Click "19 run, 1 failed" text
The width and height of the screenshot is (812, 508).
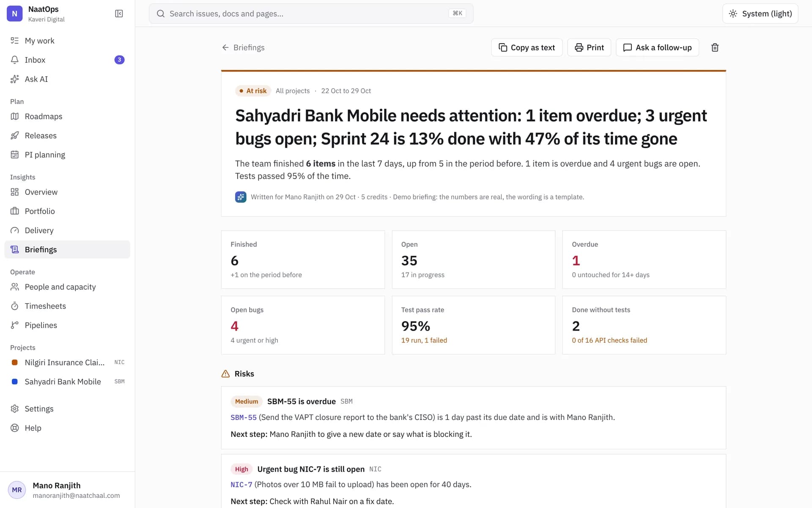point(424,340)
